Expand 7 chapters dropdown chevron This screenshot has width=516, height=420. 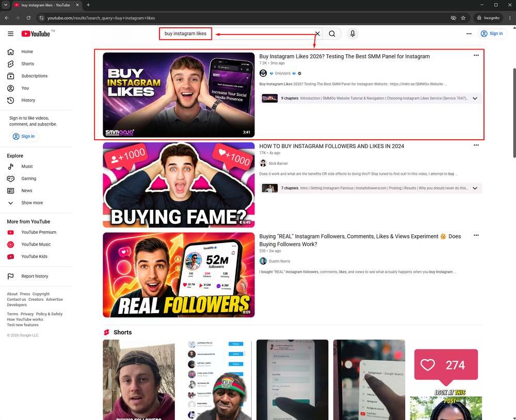click(475, 188)
